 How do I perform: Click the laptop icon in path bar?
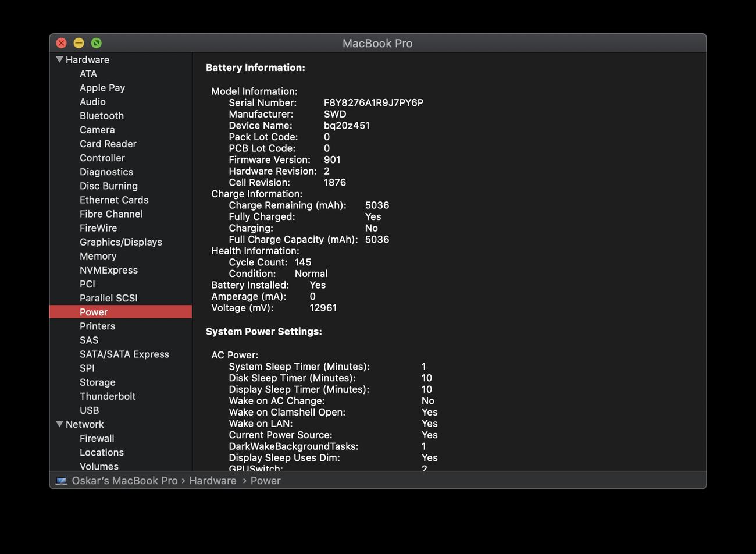coord(61,481)
